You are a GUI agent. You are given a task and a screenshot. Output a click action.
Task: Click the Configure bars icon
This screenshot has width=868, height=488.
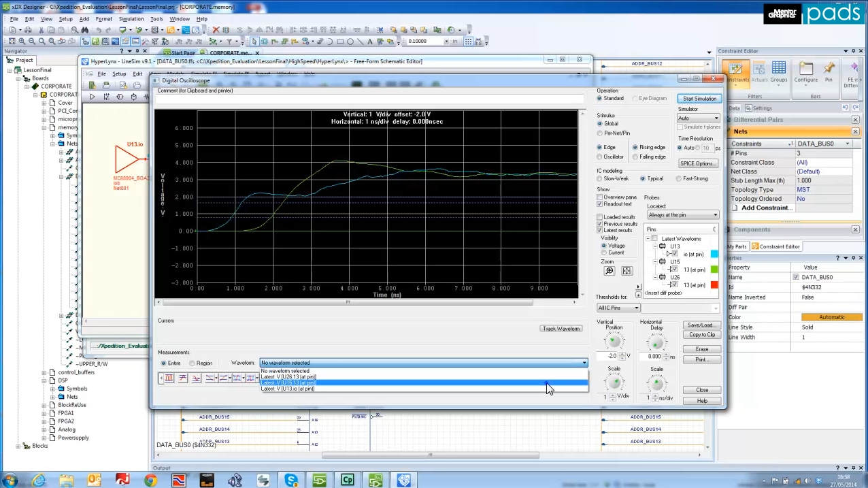[x=806, y=71]
